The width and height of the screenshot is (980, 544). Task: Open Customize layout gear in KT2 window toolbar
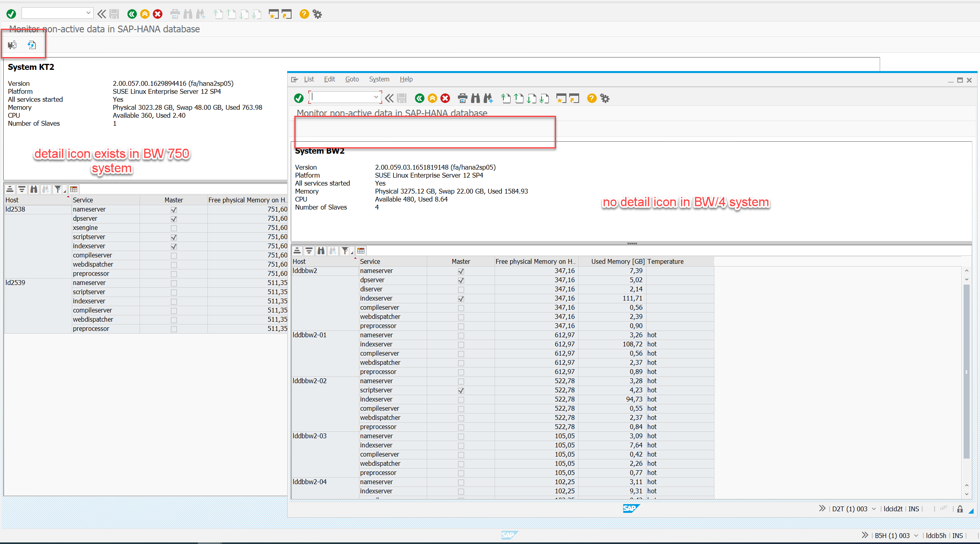pos(317,14)
